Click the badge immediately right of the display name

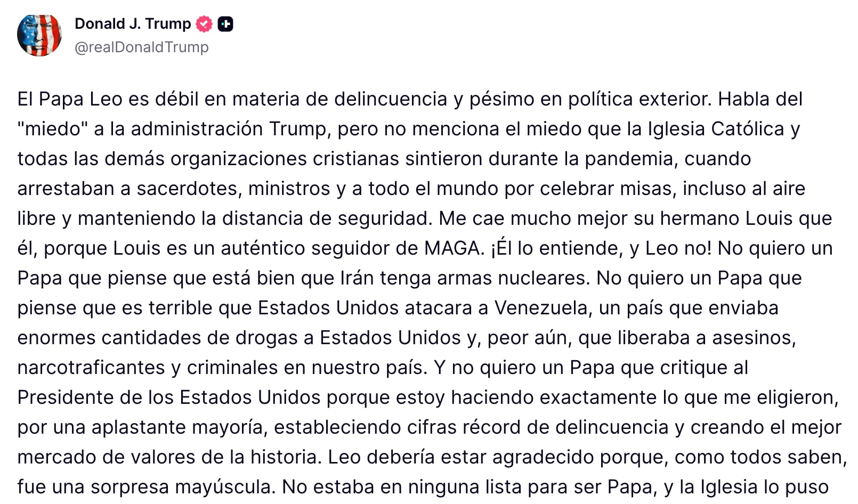[204, 23]
